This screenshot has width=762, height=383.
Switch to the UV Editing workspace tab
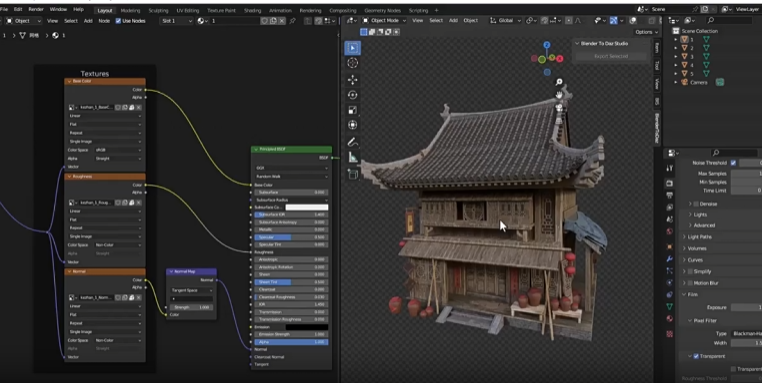188,10
